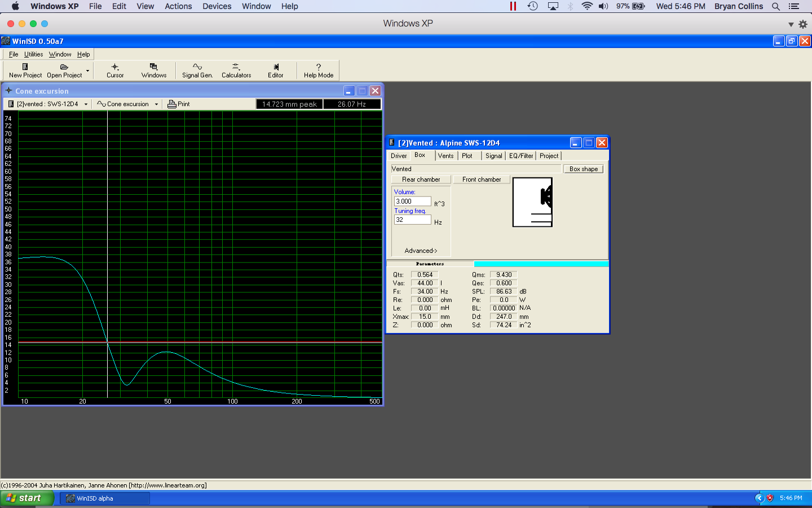This screenshot has height=508, width=812.
Task: Open macOS Notification Center icon
Action: coord(794,6)
